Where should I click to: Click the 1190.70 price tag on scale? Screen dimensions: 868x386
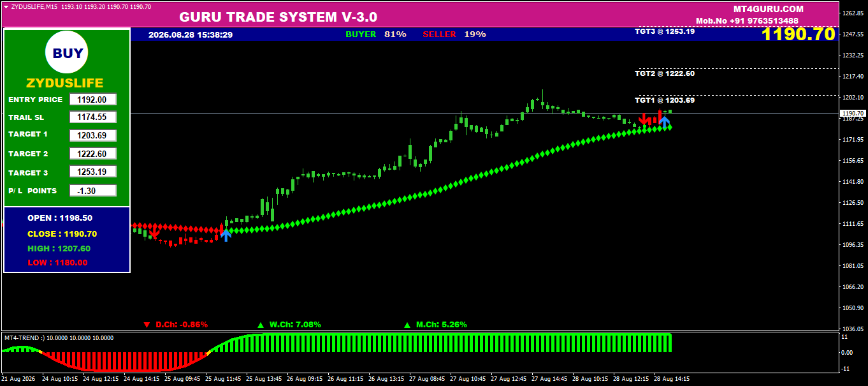tap(853, 113)
